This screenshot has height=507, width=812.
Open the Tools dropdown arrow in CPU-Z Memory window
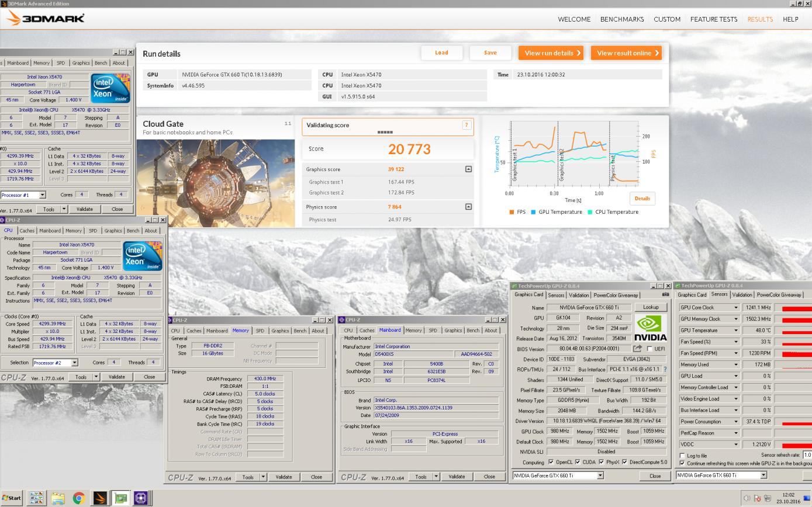[263, 477]
